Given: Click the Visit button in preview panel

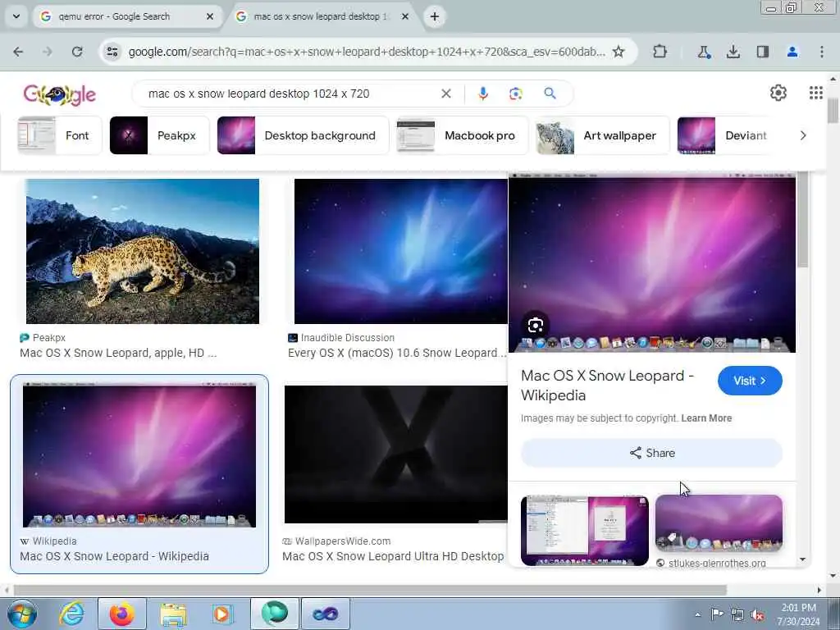Looking at the screenshot, I should click(750, 381).
